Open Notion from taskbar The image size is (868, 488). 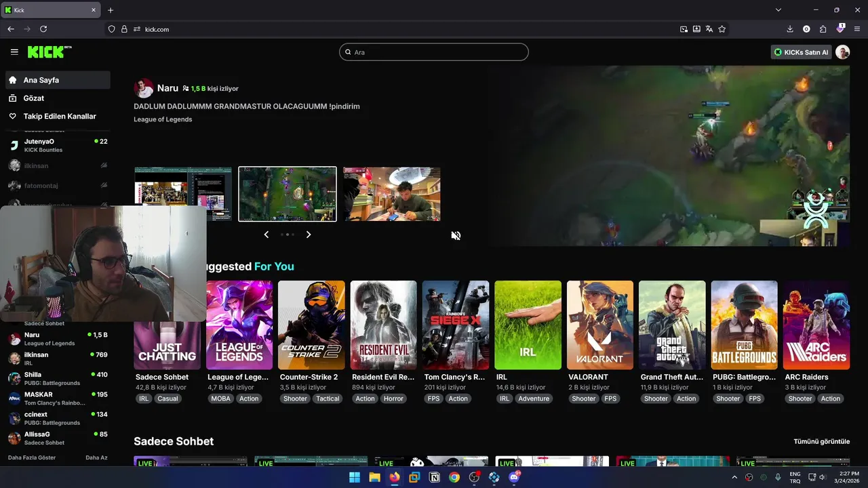point(435,477)
